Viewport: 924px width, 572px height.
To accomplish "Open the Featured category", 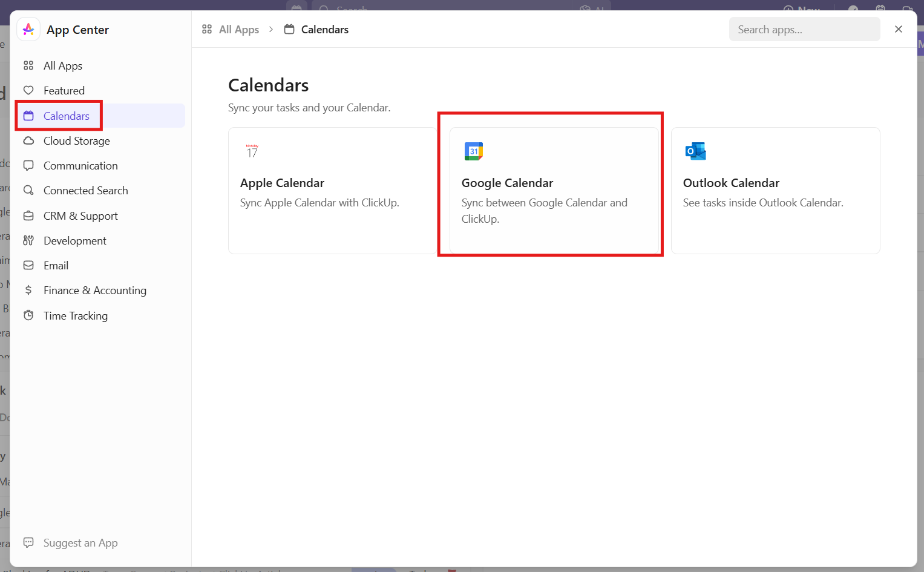I will pyautogui.click(x=64, y=91).
